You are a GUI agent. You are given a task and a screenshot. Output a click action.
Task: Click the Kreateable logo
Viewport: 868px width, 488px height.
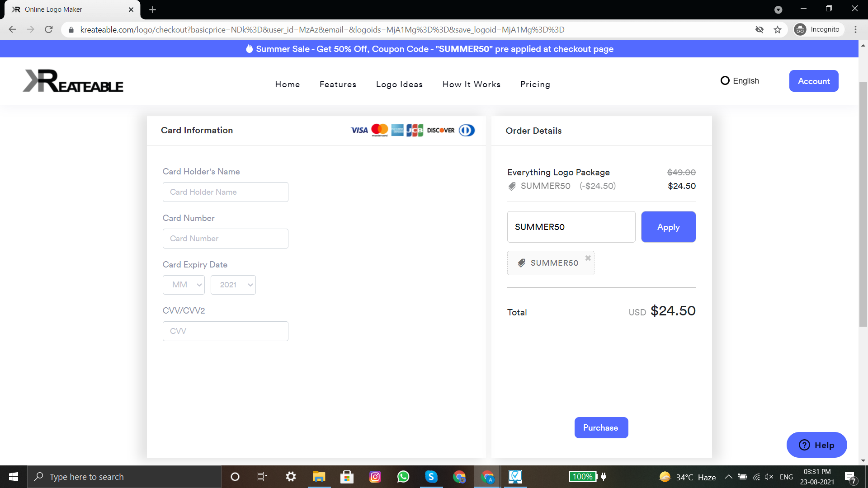point(73,81)
